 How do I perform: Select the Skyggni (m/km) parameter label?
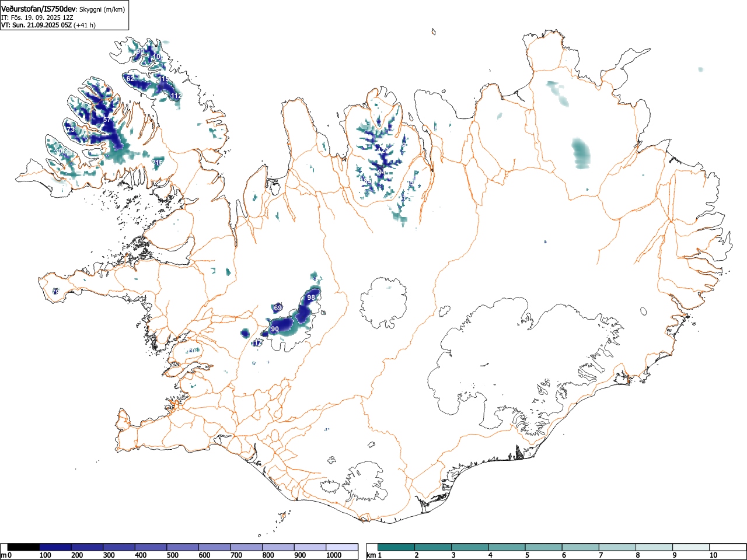(x=102, y=9)
